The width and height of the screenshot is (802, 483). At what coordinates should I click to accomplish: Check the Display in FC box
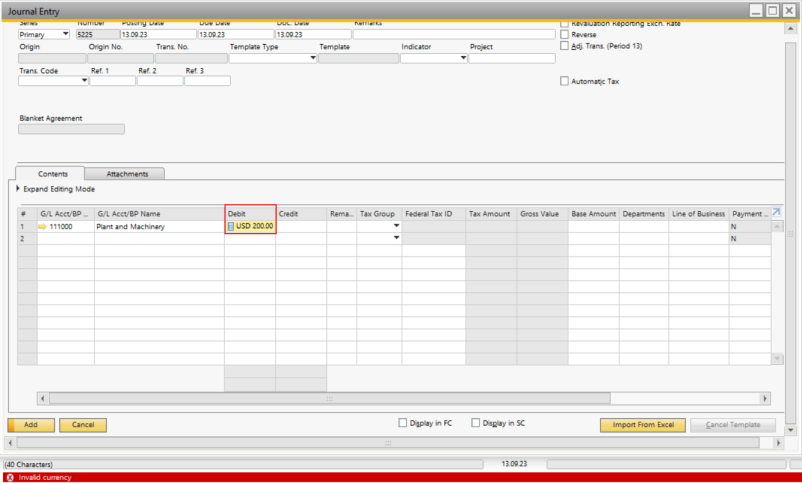point(403,423)
